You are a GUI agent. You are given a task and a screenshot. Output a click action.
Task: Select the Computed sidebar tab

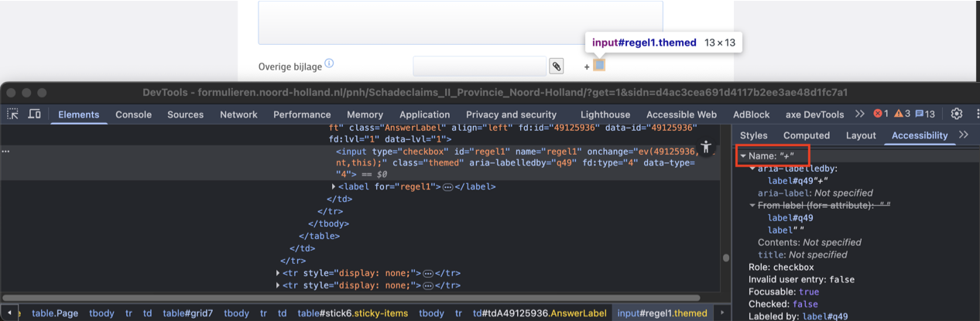[x=806, y=135]
